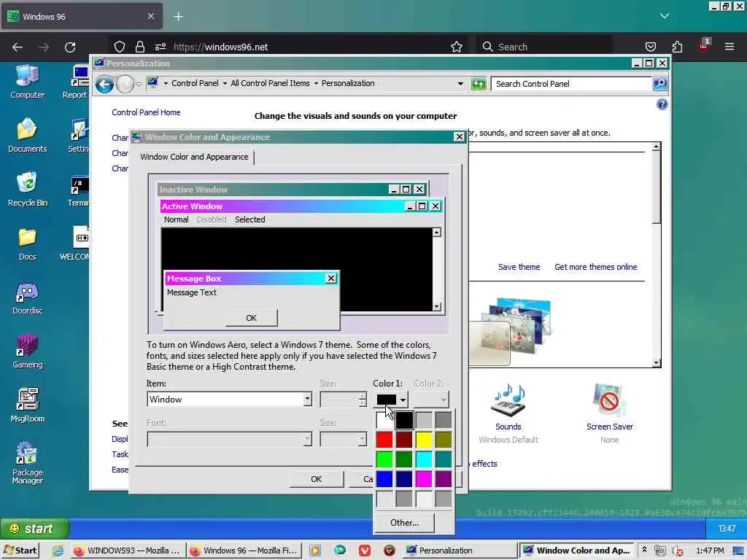Pick the red color swatch

(384, 440)
